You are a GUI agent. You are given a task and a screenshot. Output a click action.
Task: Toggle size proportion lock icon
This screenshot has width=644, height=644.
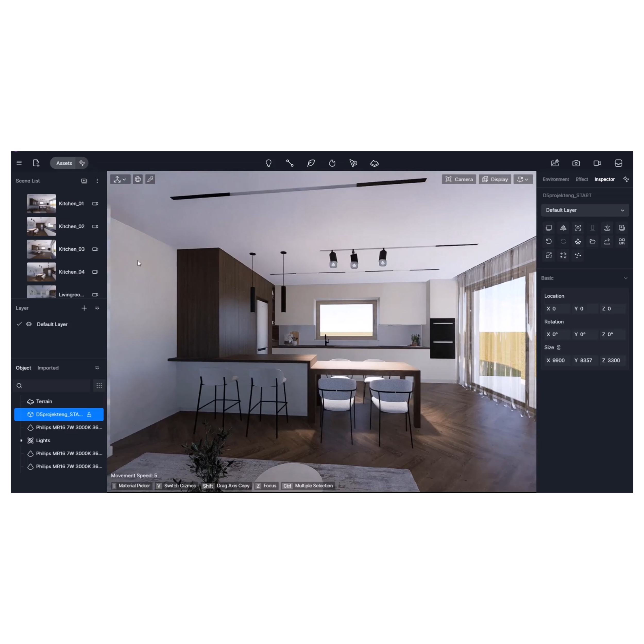[x=559, y=347]
